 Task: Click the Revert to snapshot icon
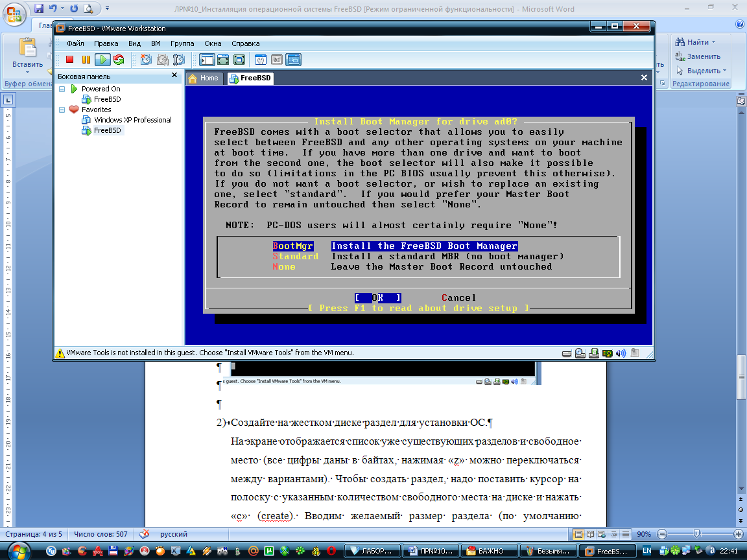(x=163, y=60)
